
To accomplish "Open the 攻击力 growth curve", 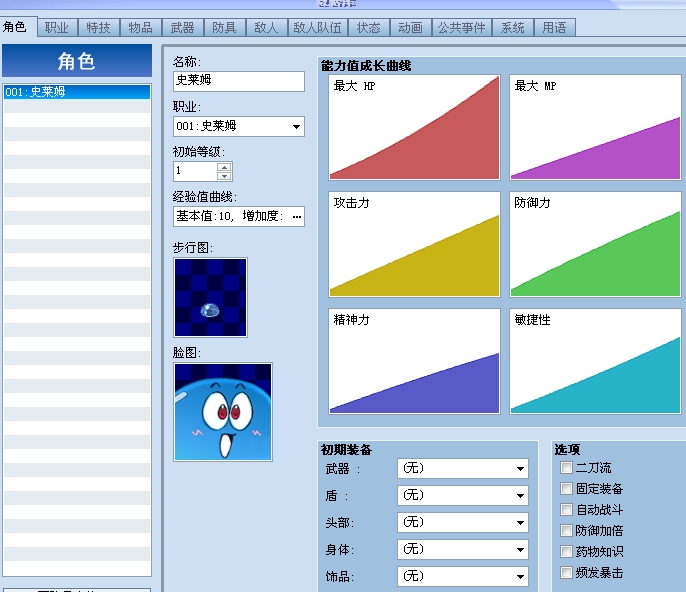I will click(x=414, y=244).
